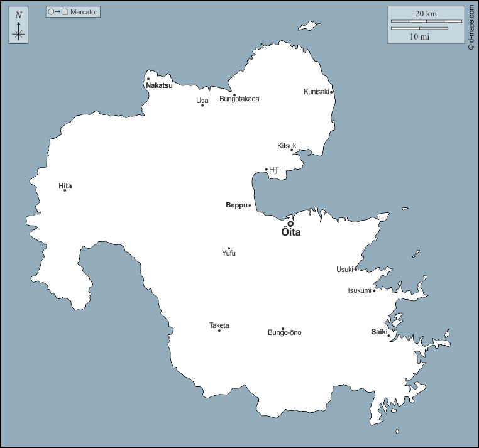
Task: Click the d-maps.com copyright text
Action: point(471,28)
